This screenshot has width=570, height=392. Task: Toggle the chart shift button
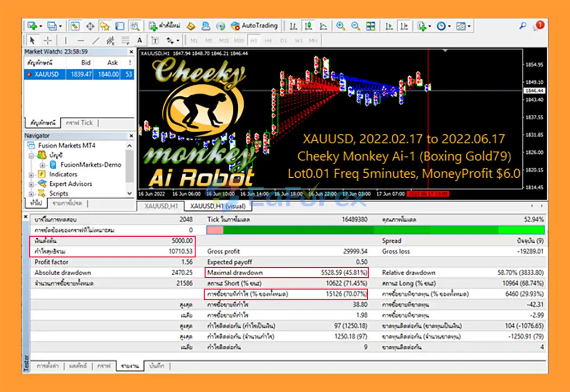pyautogui.click(x=404, y=26)
